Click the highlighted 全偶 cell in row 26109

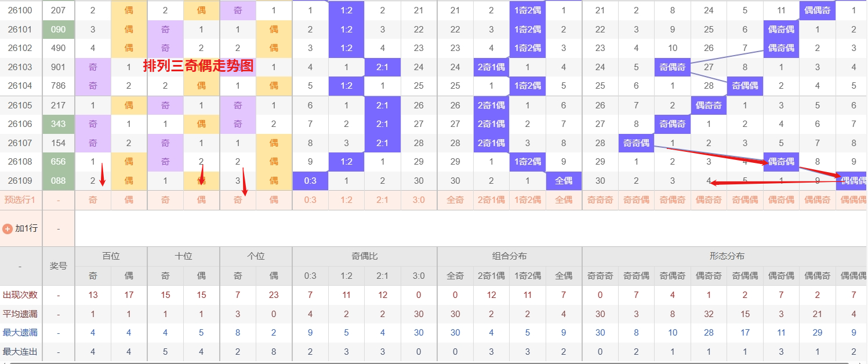point(564,181)
